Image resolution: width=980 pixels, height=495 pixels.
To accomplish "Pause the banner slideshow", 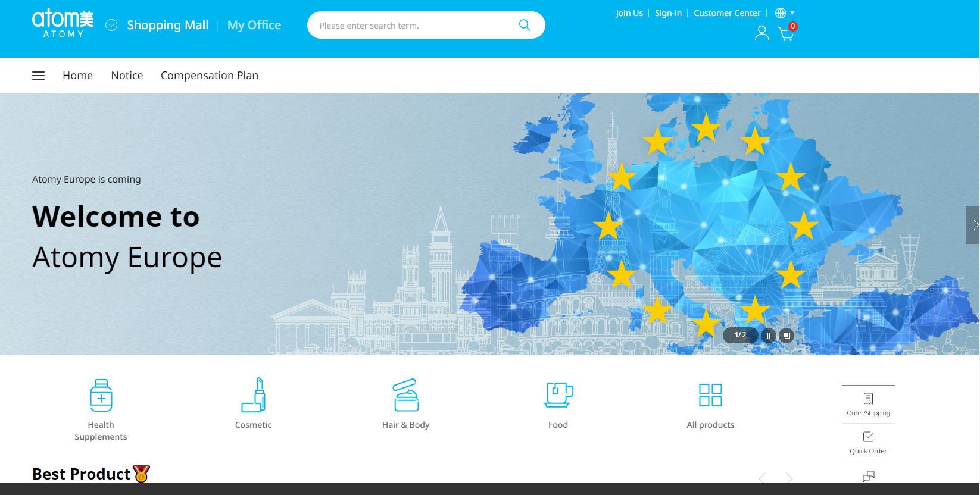I will [x=769, y=336].
